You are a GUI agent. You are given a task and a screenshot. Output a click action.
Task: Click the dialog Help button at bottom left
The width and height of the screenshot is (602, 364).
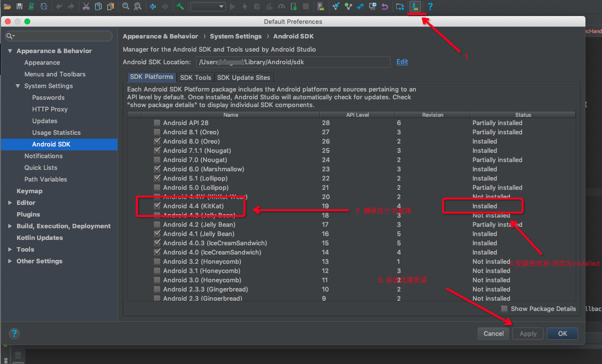[x=15, y=333]
